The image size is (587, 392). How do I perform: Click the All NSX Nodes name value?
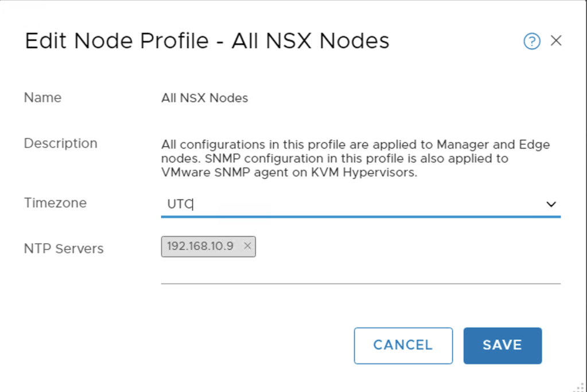(x=205, y=98)
